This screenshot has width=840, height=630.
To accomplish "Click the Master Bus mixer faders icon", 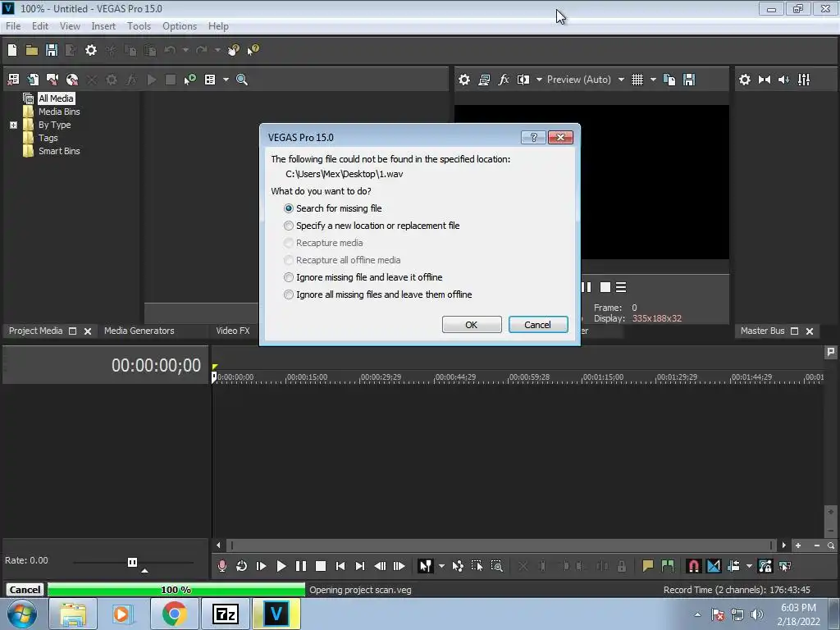I will point(804,80).
